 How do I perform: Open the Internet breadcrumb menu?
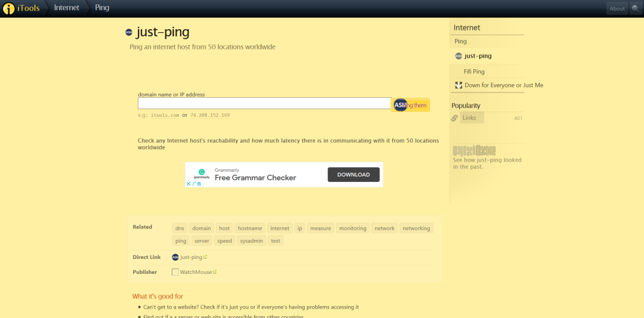tap(66, 8)
